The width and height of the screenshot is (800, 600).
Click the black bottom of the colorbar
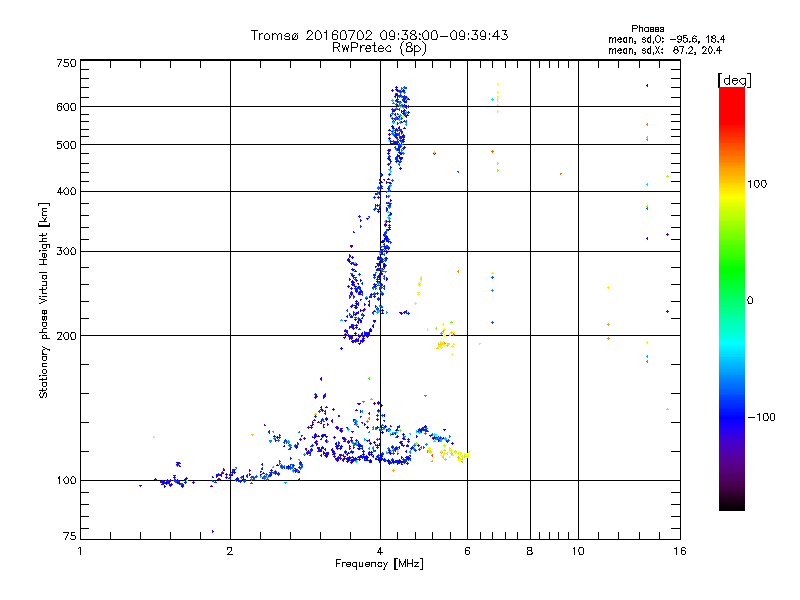pos(732,503)
